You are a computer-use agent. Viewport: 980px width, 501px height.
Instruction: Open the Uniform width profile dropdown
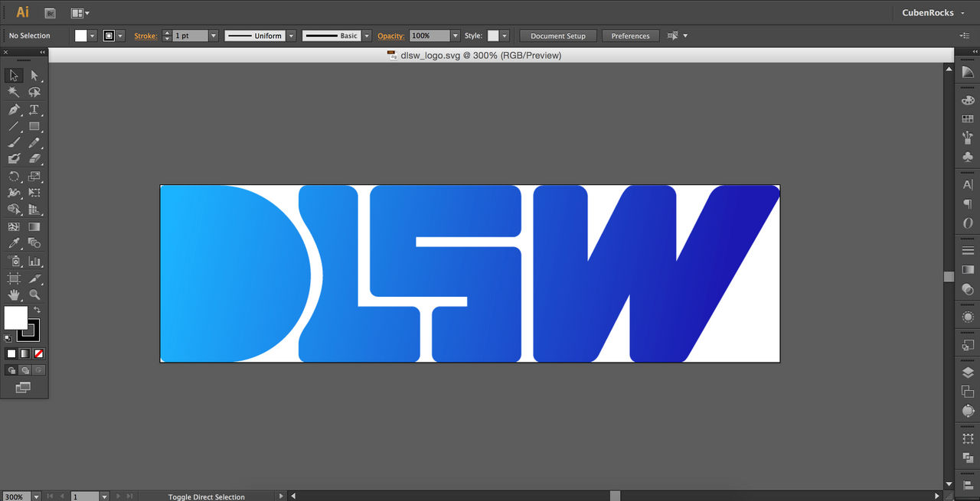click(x=290, y=36)
